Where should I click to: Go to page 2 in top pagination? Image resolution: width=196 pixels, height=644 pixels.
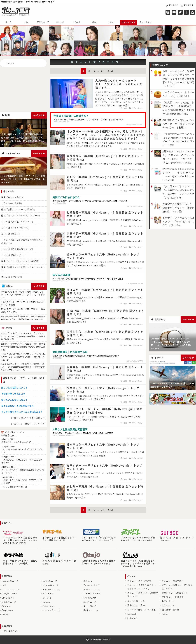[x=89, y=71]
